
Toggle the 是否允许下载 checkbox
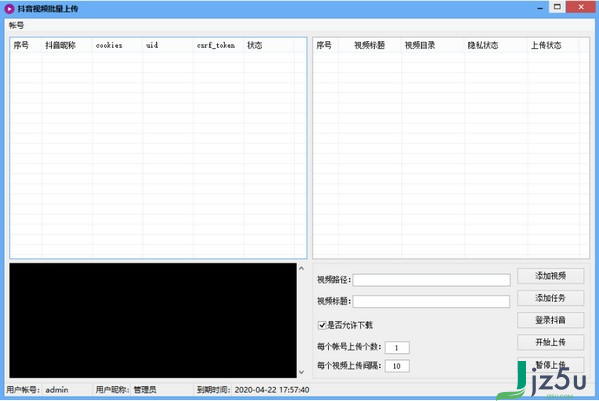tap(322, 325)
